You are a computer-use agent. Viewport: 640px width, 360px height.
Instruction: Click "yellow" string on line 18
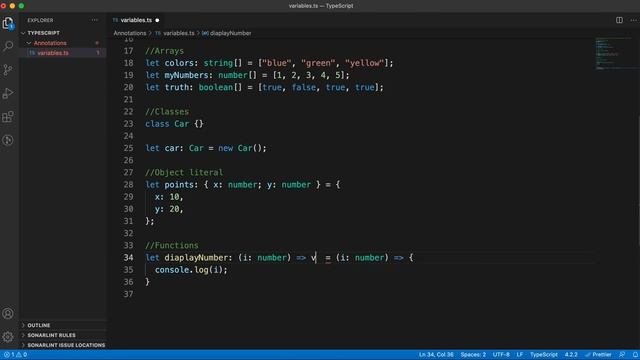(364, 63)
